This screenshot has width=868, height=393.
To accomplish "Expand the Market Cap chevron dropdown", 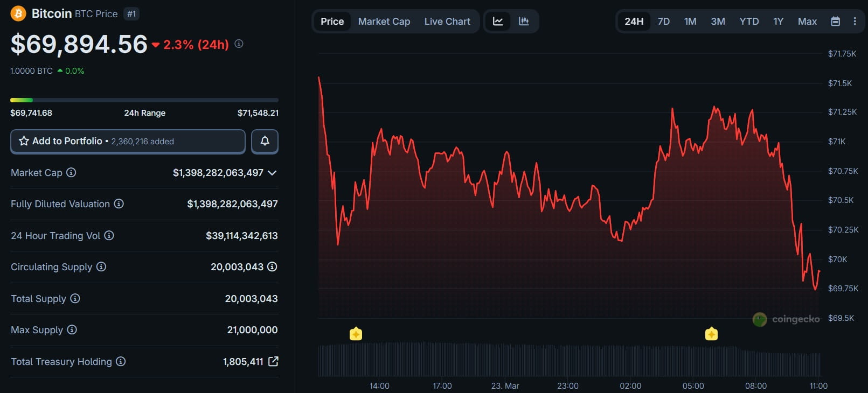I will pyautogui.click(x=272, y=173).
